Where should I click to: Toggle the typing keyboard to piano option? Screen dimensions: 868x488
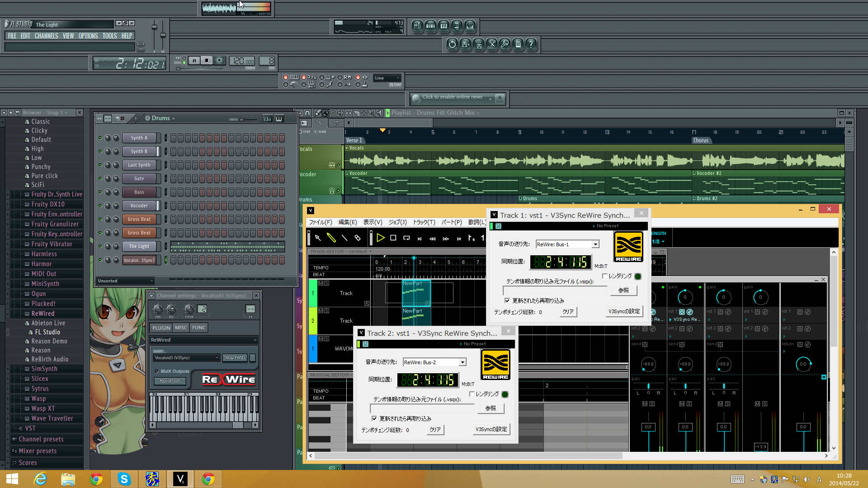(286, 77)
